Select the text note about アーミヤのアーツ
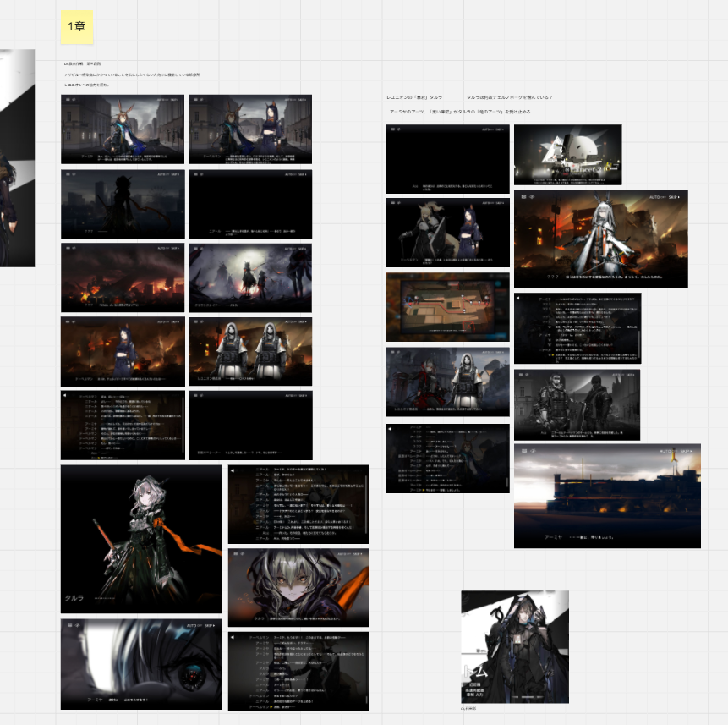This screenshot has width=728, height=725. [460, 112]
